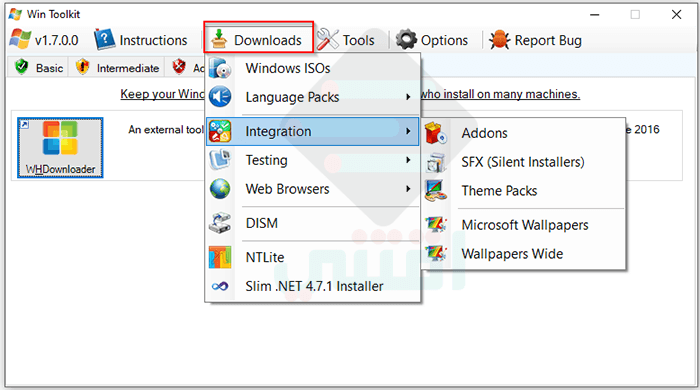Close the Win Toolkit window
The width and height of the screenshot is (700, 390).
tap(676, 15)
